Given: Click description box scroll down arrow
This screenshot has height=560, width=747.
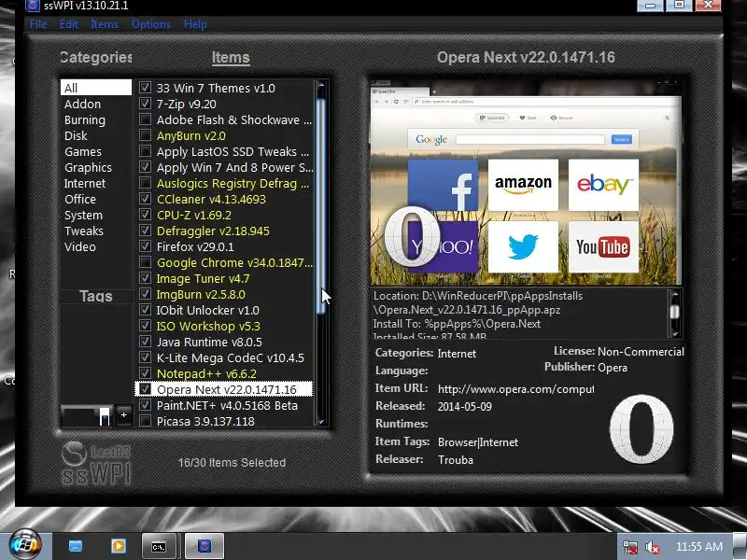Looking at the screenshot, I should click(x=674, y=333).
